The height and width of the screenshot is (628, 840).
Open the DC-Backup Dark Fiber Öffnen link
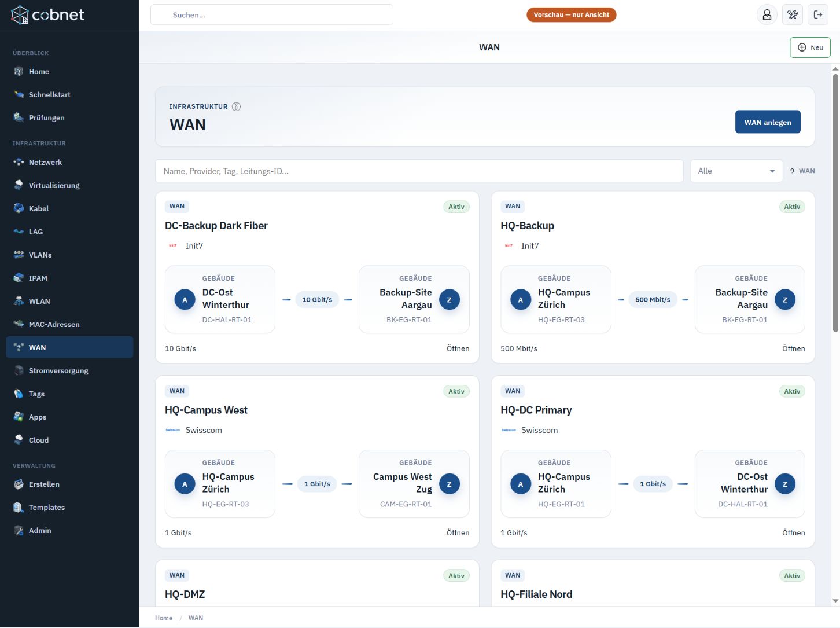458,348
